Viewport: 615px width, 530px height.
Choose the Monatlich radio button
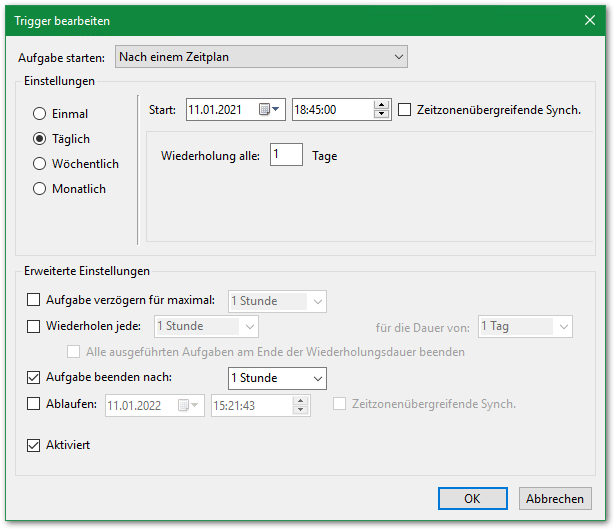pos(40,189)
